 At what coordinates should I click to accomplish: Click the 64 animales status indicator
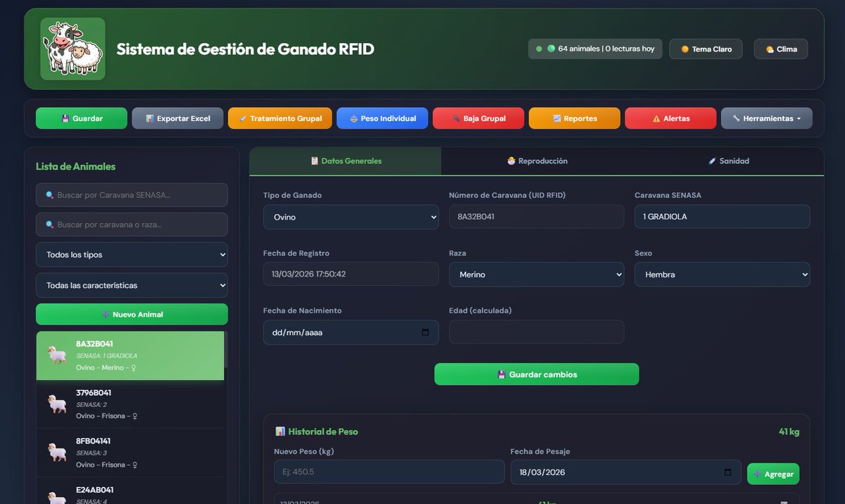click(x=595, y=49)
